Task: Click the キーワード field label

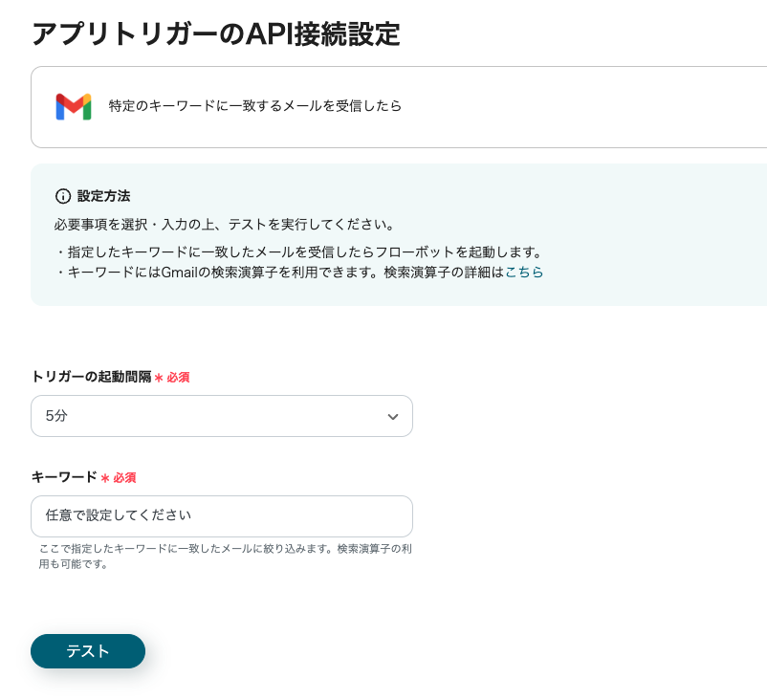Action: point(64,476)
